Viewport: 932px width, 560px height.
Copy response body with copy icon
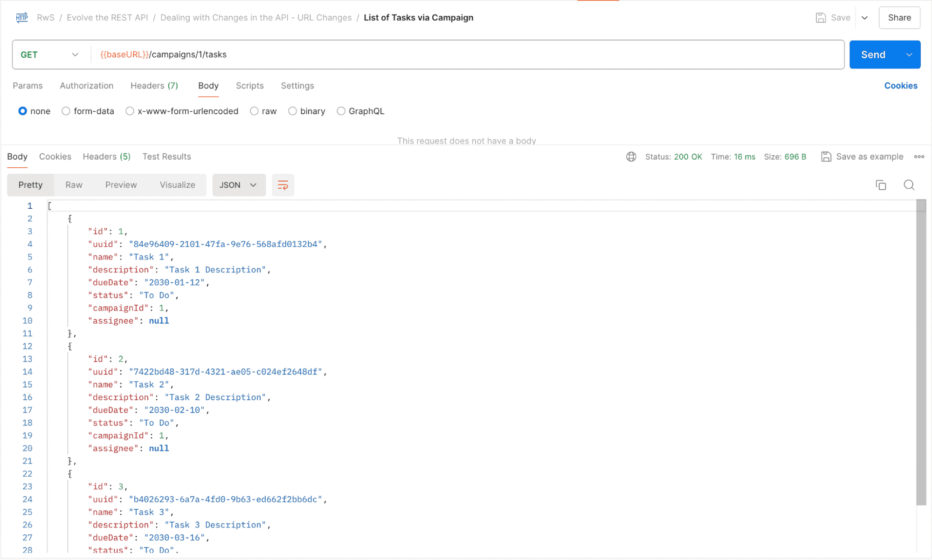881,185
